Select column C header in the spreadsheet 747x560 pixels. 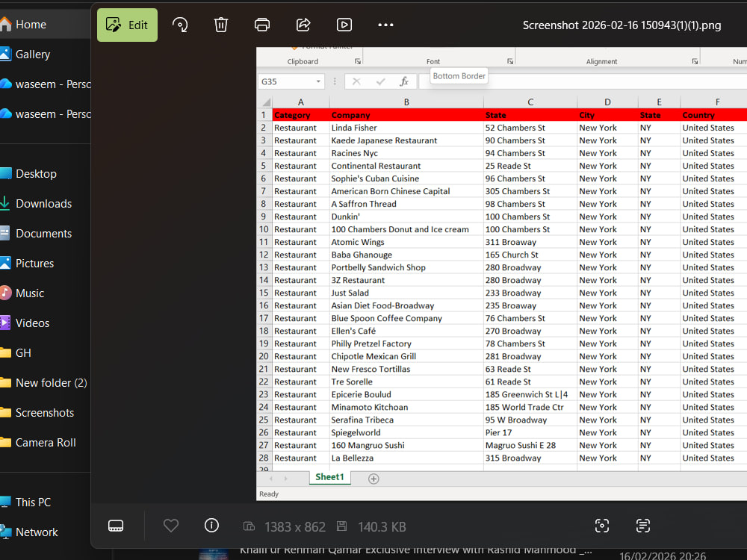pyautogui.click(x=530, y=102)
